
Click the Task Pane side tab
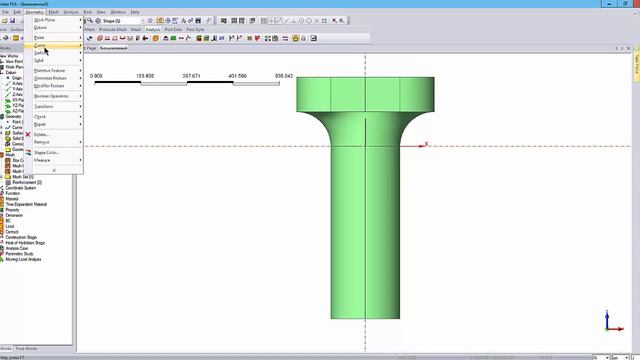[x=636, y=64]
